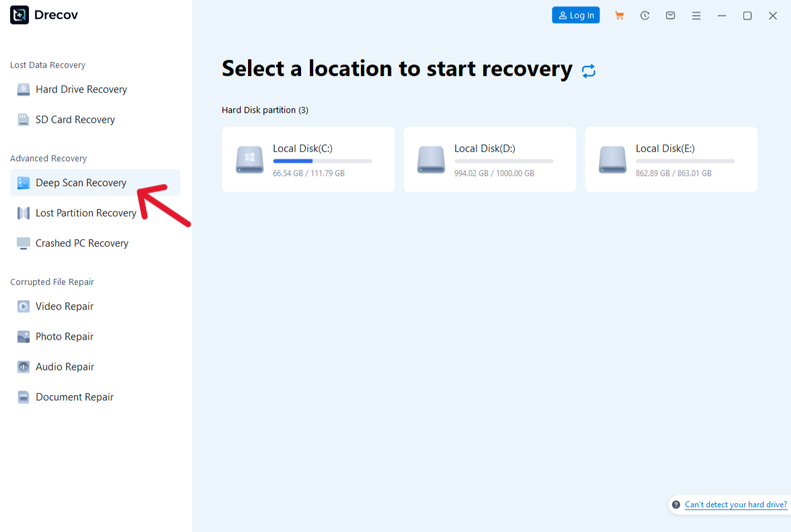Click the Log In button
791x532 pixels.
[x=575, y=15]
